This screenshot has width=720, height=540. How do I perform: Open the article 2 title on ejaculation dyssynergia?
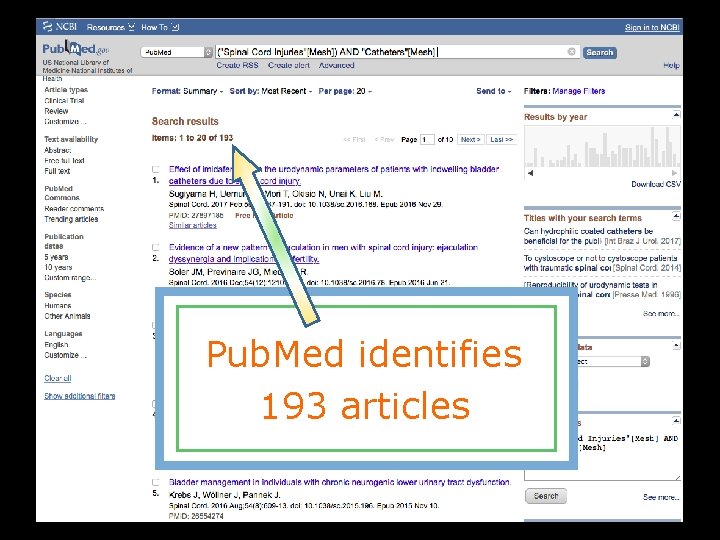pyautogui.click(x=323, y=253)
